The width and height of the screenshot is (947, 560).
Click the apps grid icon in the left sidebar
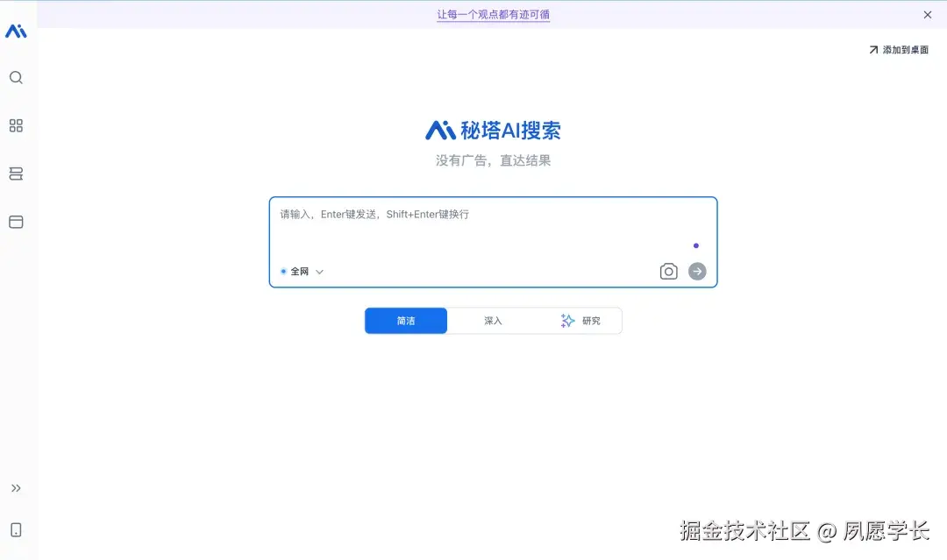[x=16, y=125]
